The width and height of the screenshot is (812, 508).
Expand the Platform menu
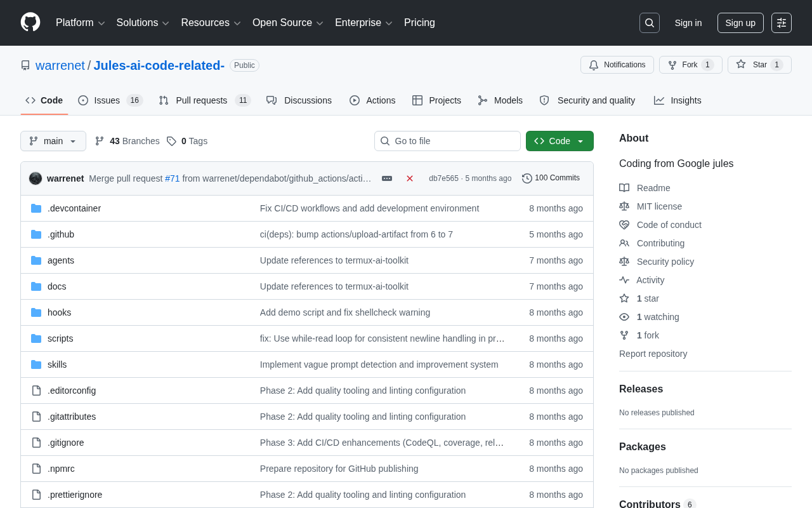81,23
